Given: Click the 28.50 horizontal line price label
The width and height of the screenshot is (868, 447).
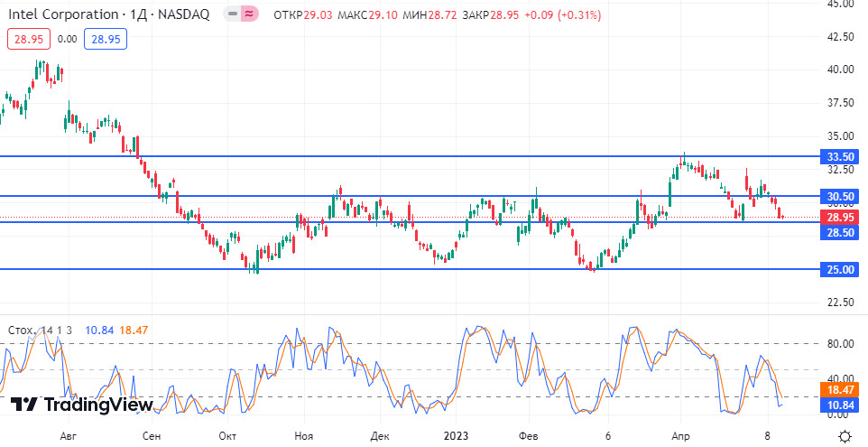Looking at the screenshot, I should coord(839,233).
